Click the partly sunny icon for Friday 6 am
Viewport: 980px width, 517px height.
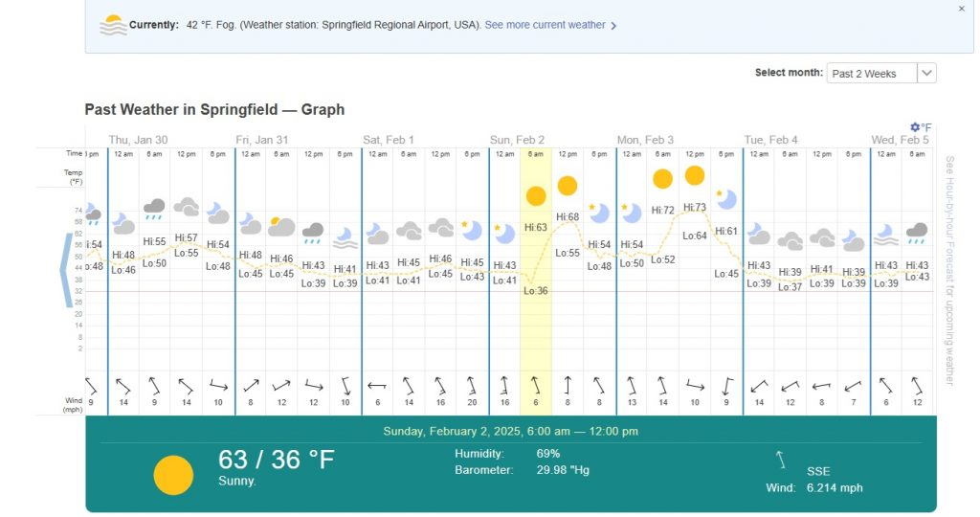tap(281, 227)
